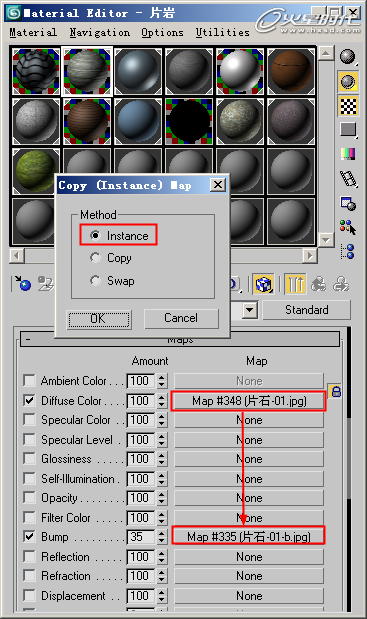
Task: Select the green moss material sample
Action: (35, 171)
